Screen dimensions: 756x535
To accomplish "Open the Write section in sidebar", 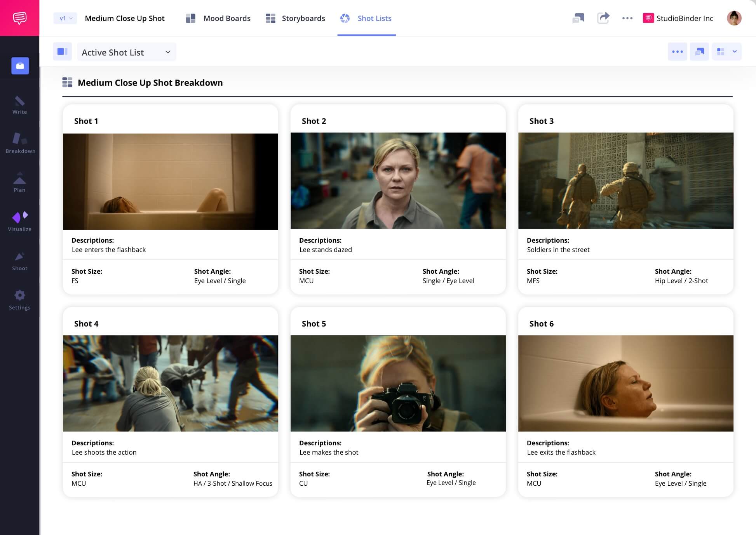I will point(19,105).
